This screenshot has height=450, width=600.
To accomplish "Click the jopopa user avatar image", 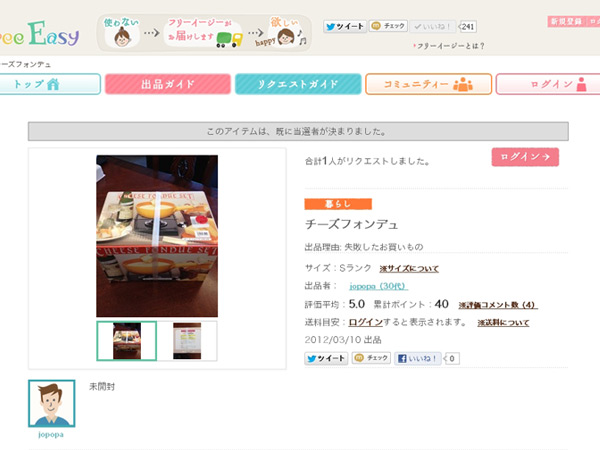I will tap(52, 403).
